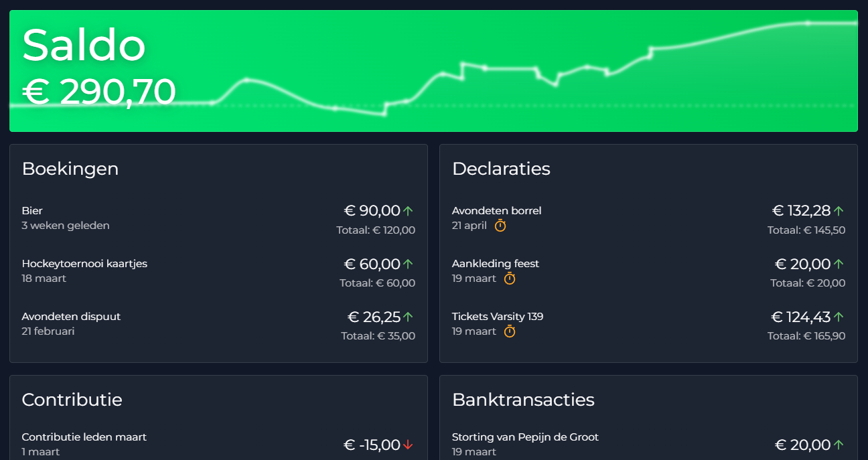The height and width of the screenshot is (460, 868).
Task: Open the Contributie section heading
Action: (72, 400)
